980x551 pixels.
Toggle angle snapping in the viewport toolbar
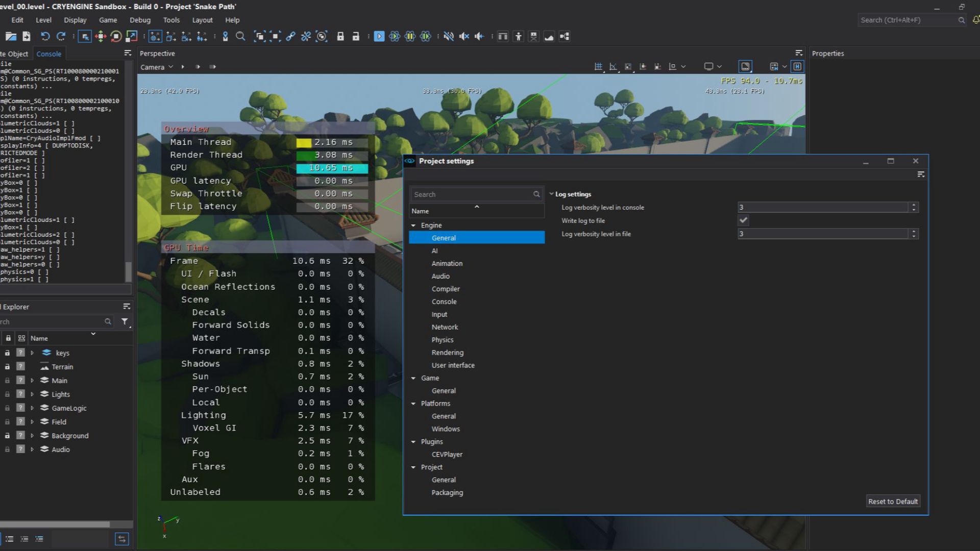(613, 67)
